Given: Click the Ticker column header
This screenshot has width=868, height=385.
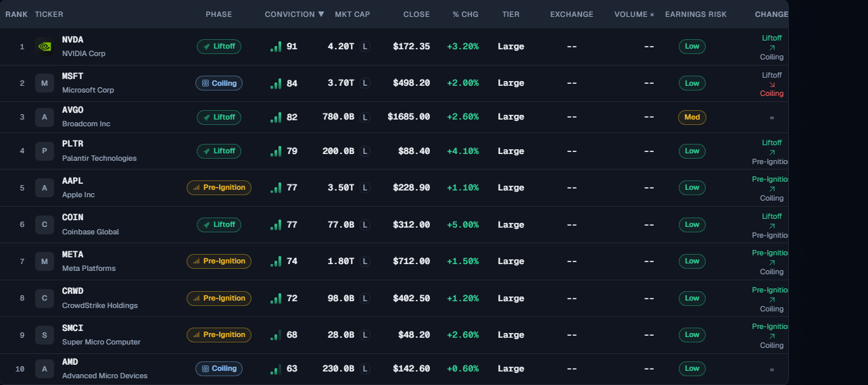Looking at the screenshot, I should [49, 14].
